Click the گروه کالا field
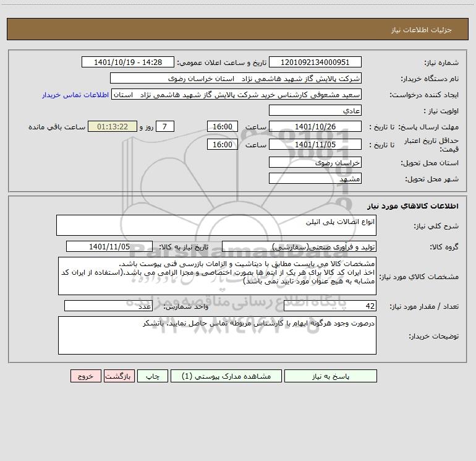 (299, 246)
